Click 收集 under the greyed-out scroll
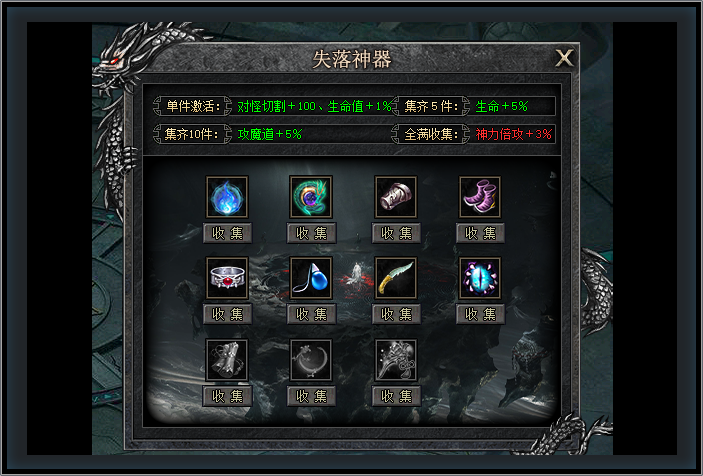Screen dimensions: 703x476 227,396
